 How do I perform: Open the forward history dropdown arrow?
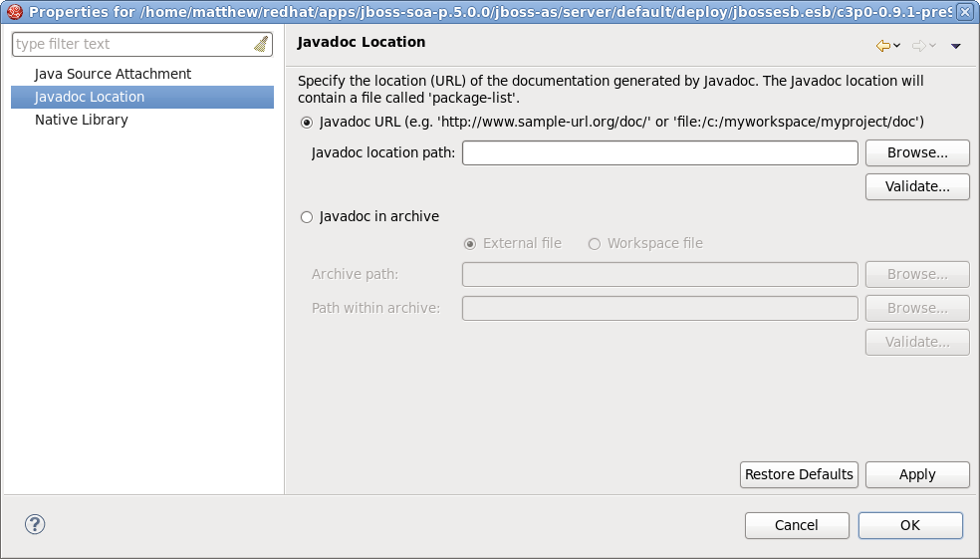933,46
